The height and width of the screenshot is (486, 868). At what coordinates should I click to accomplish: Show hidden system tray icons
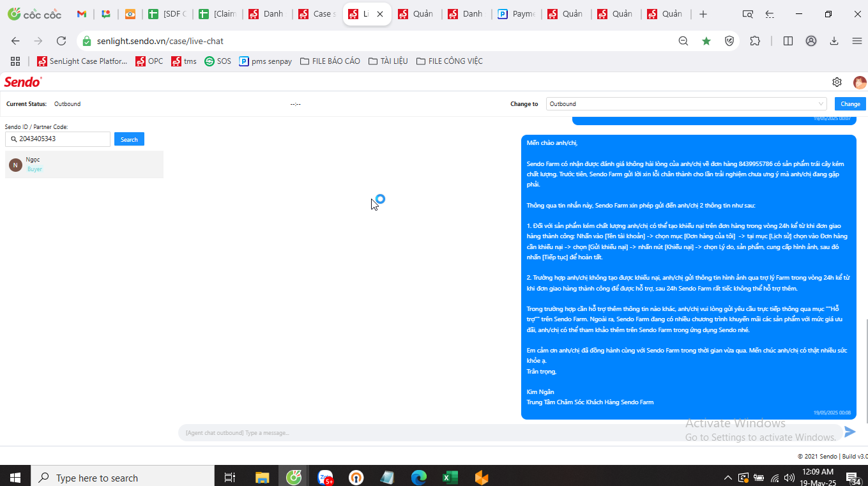(727, 477)
